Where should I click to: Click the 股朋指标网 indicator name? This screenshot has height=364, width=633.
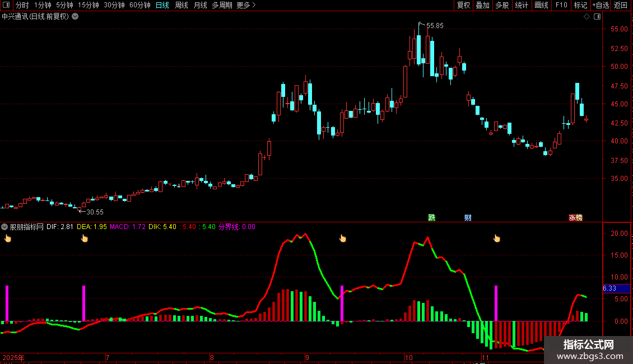pos(27,227)
